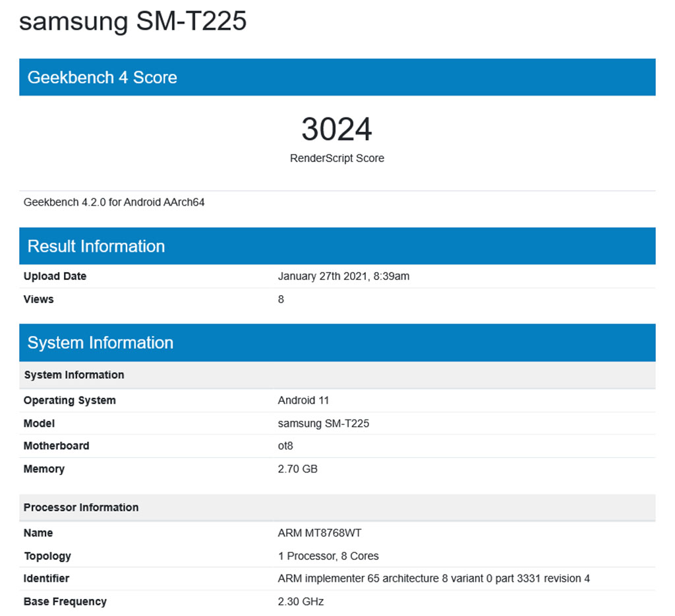Viewport: 675px width, 616px height.
Task: Select the Views count value 8
Action: click(281, 299)
